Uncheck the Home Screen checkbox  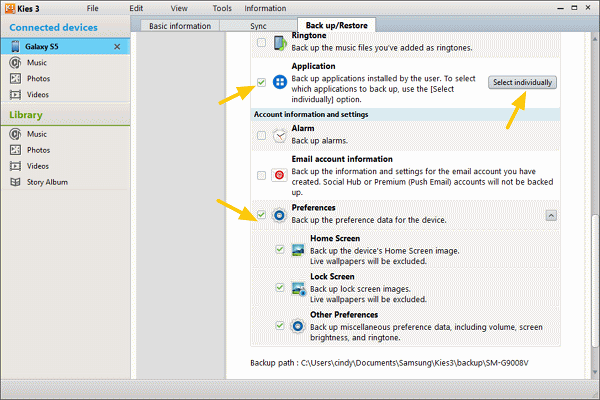tap(280, 250)
